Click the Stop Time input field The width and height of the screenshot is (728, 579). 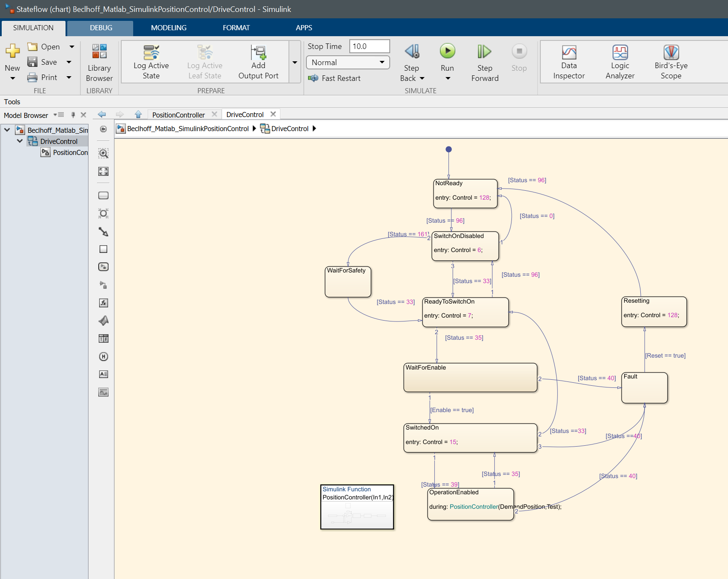click(x=369, y=46)
